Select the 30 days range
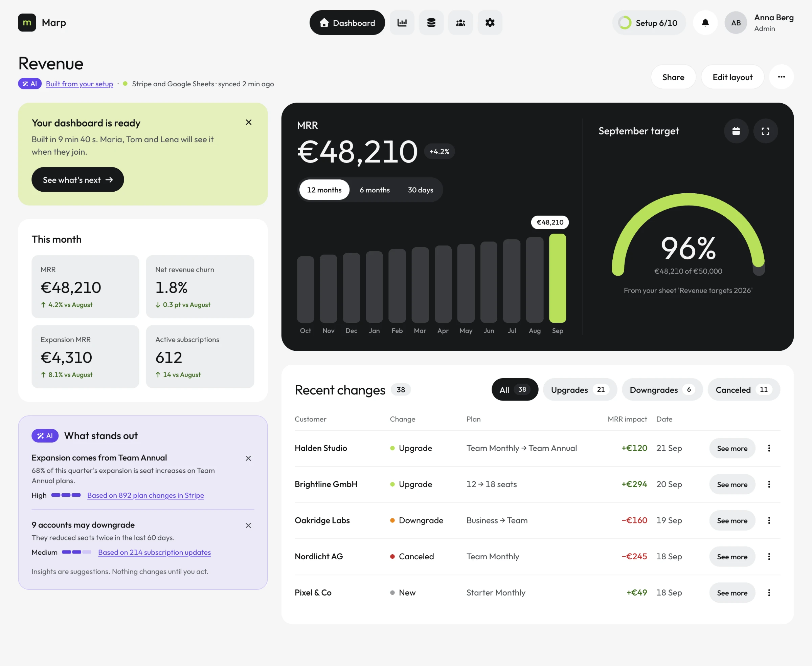 click(x=420, y=190)
